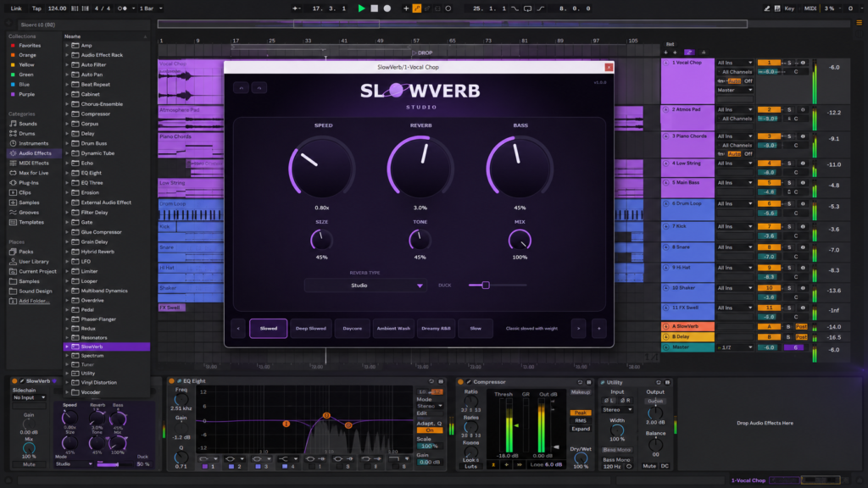
Task: Click the Makeup button in Compressor
Action: [x=580, y=391]
